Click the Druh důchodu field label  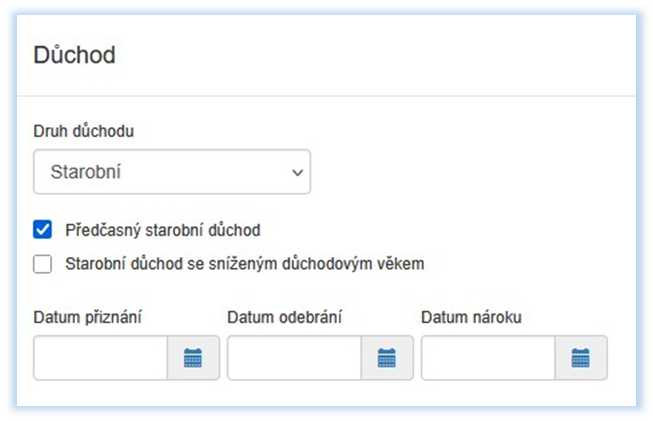click(x=84, y=131)
